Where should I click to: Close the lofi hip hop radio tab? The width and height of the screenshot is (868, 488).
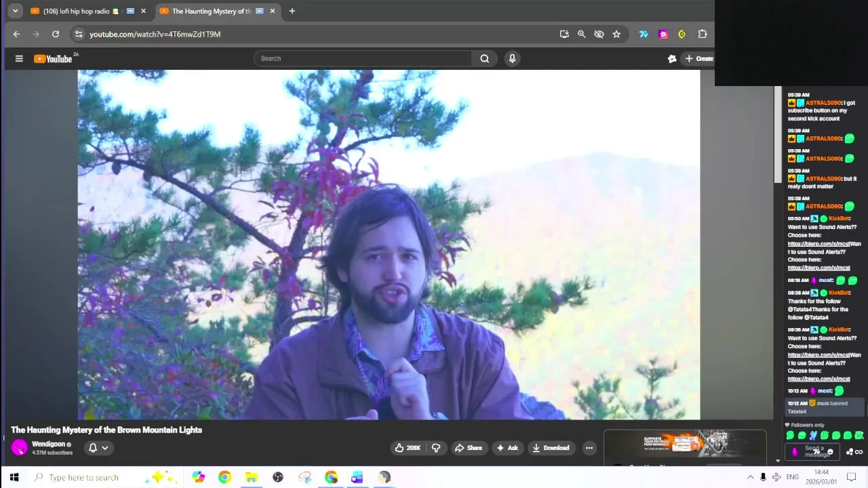click(x=143, y=11)
